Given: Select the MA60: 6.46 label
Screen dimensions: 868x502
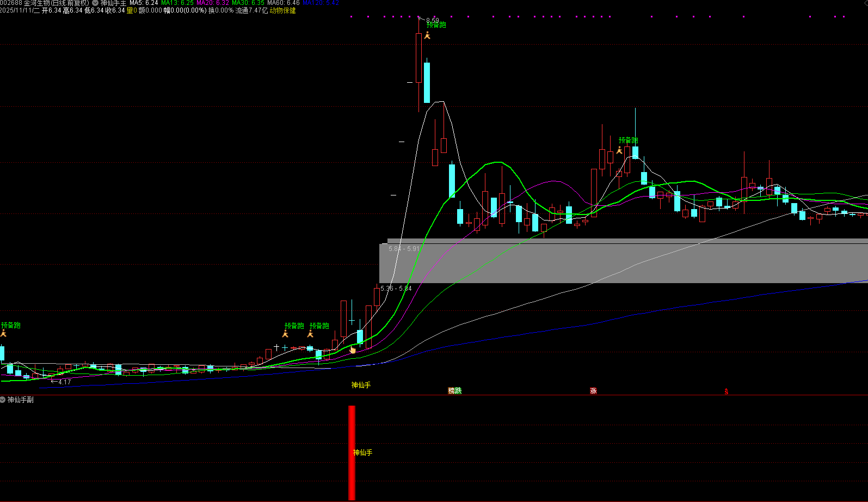Looking at the screenshot, I should click(x=284, y=3).
